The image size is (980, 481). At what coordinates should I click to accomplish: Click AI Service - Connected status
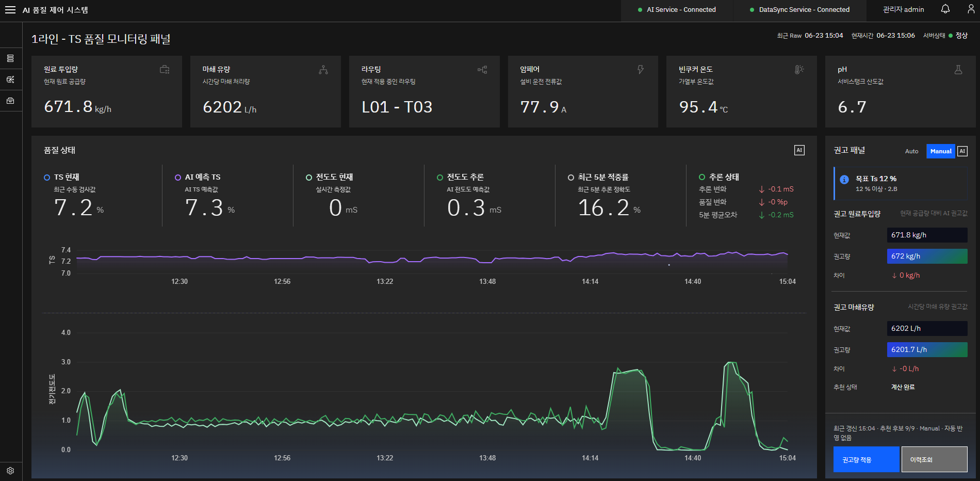[677, 10]
